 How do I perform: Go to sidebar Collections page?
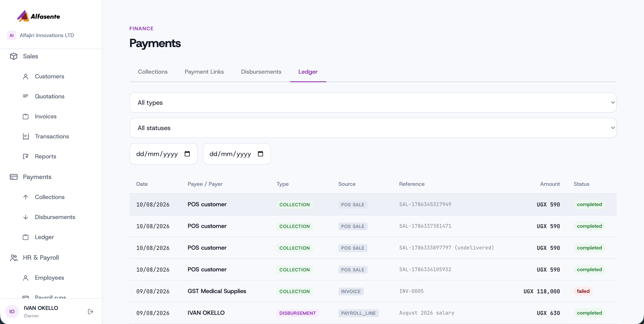coord(50,197)
